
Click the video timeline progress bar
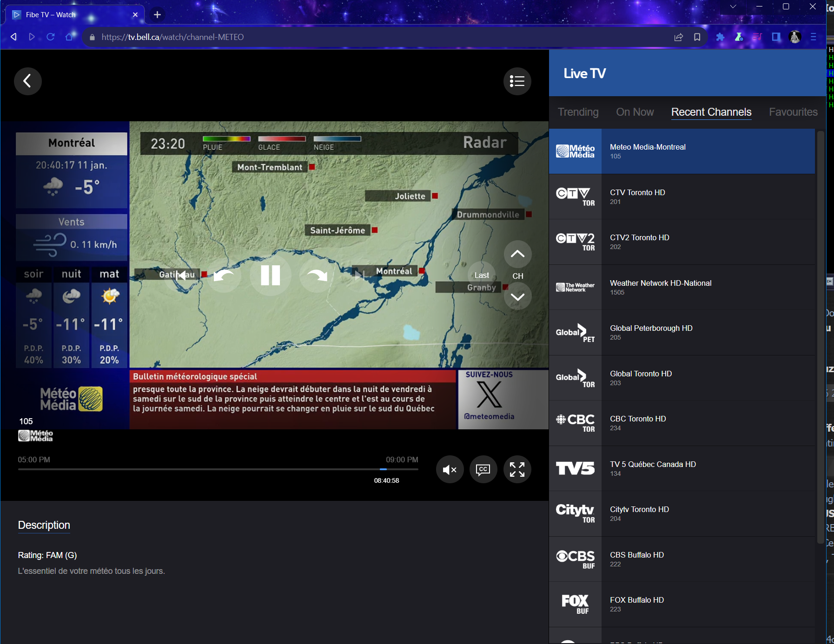coord(218,469)
